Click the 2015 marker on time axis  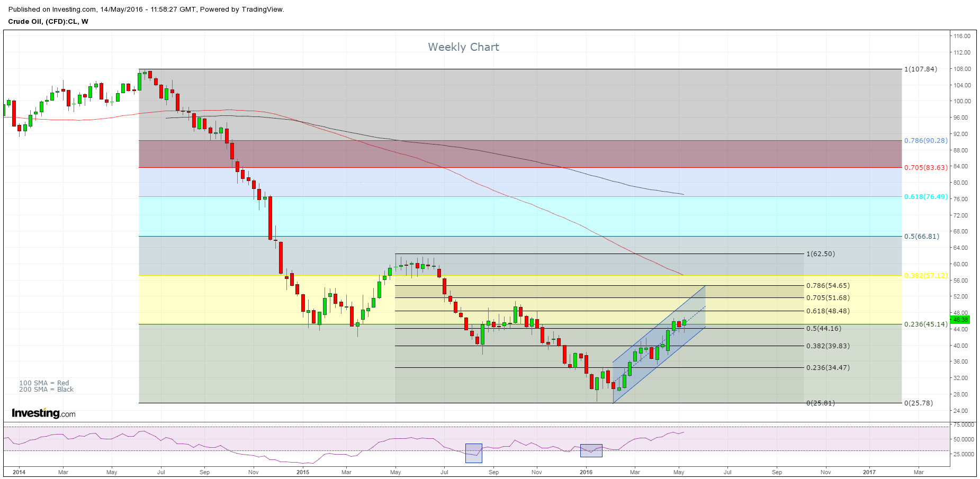point(302,472)
